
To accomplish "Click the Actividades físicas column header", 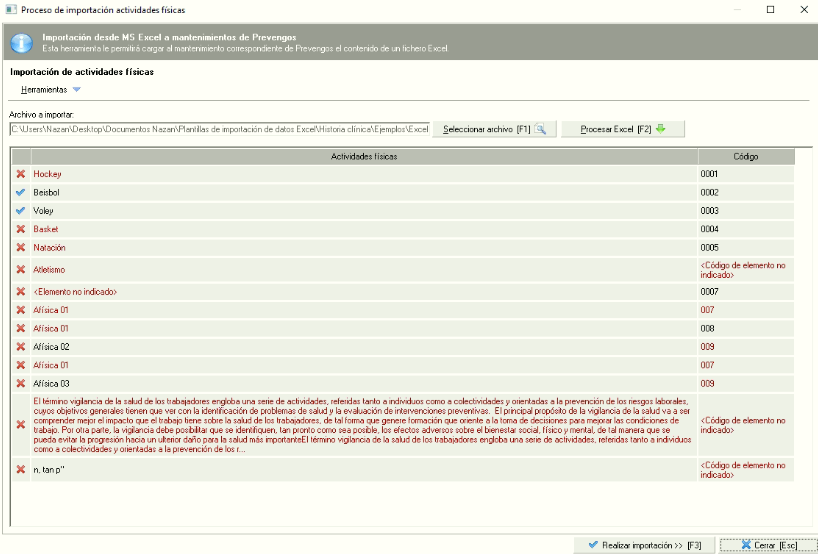I will pos(364,157).
